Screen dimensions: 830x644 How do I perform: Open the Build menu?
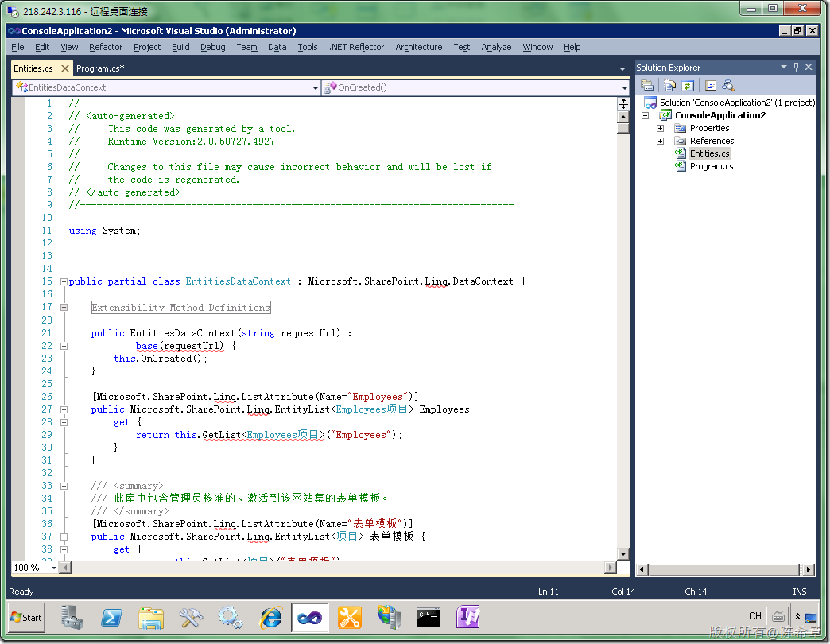coord(180,47)
